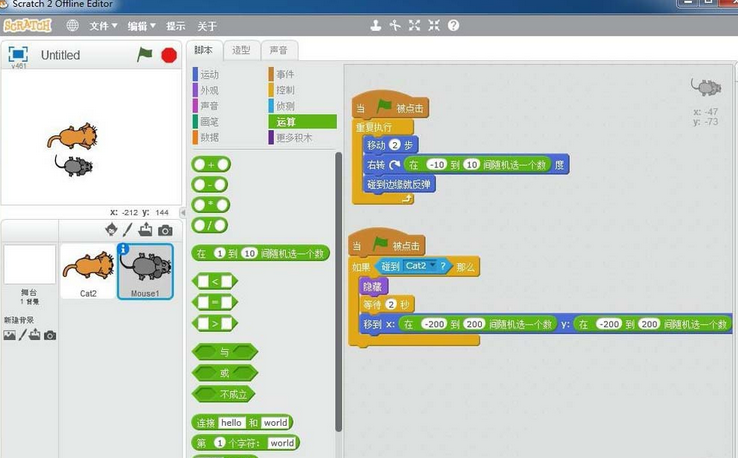Switch to the 造型 tab

click(241, 50)
